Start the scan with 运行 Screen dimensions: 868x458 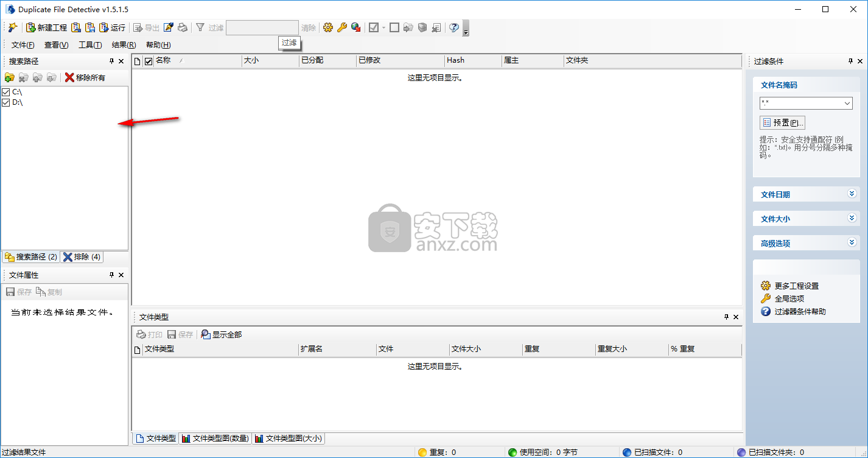click(112, 27)
